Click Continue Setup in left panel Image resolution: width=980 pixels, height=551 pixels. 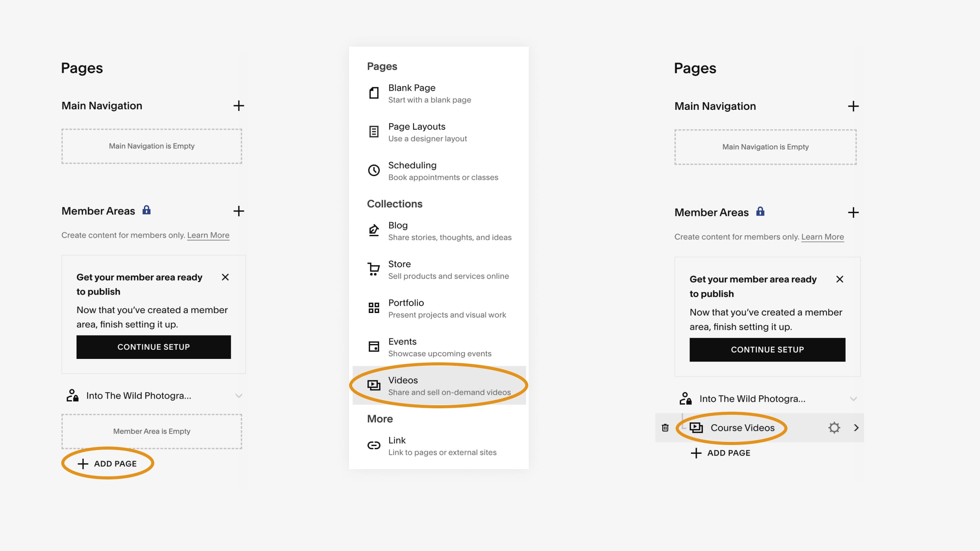pos(154,347)
